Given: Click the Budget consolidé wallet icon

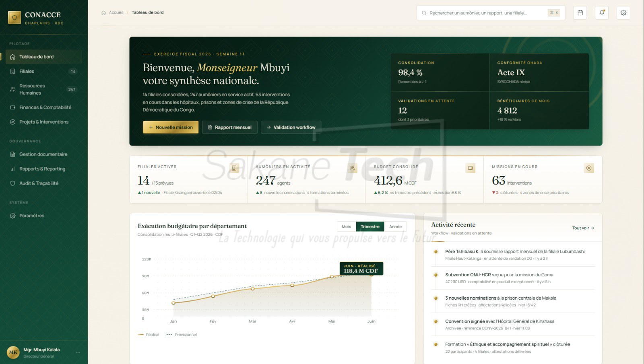Looking at the screenshot, I should tap(471, 168).
